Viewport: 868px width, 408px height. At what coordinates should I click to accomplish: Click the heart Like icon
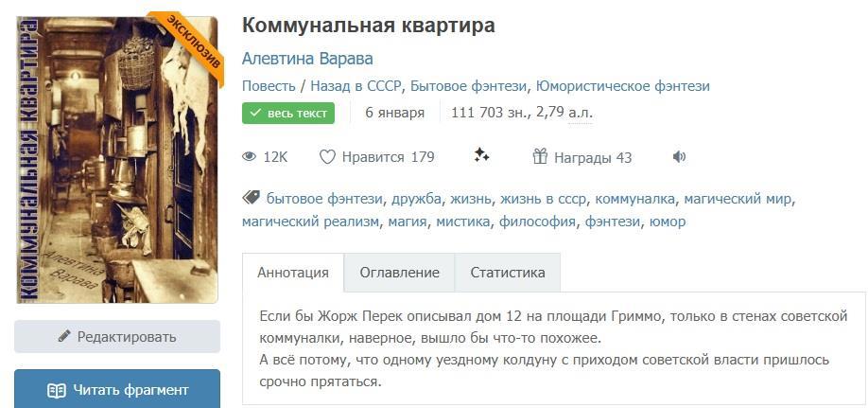click(327, 157)
